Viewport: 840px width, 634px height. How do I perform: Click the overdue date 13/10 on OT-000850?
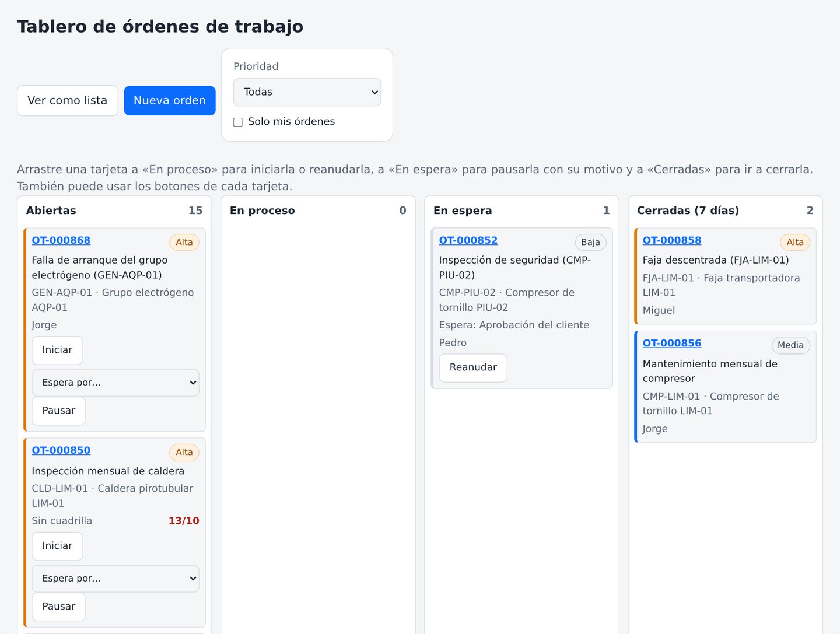[x=184, y=521]
